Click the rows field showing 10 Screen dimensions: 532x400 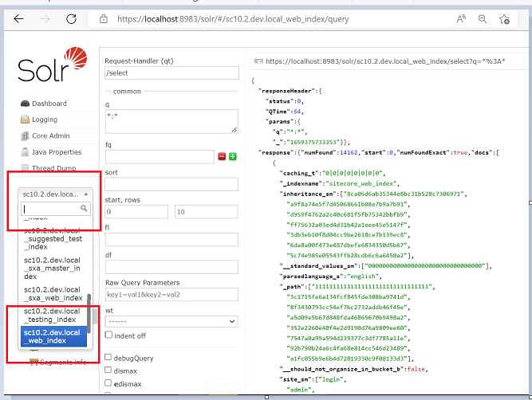[207, 212]
